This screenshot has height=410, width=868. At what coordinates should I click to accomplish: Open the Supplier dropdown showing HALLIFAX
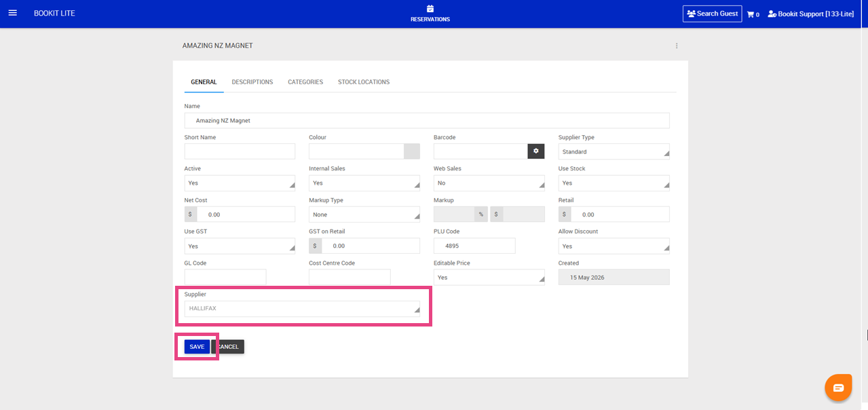tap(302, 308)
